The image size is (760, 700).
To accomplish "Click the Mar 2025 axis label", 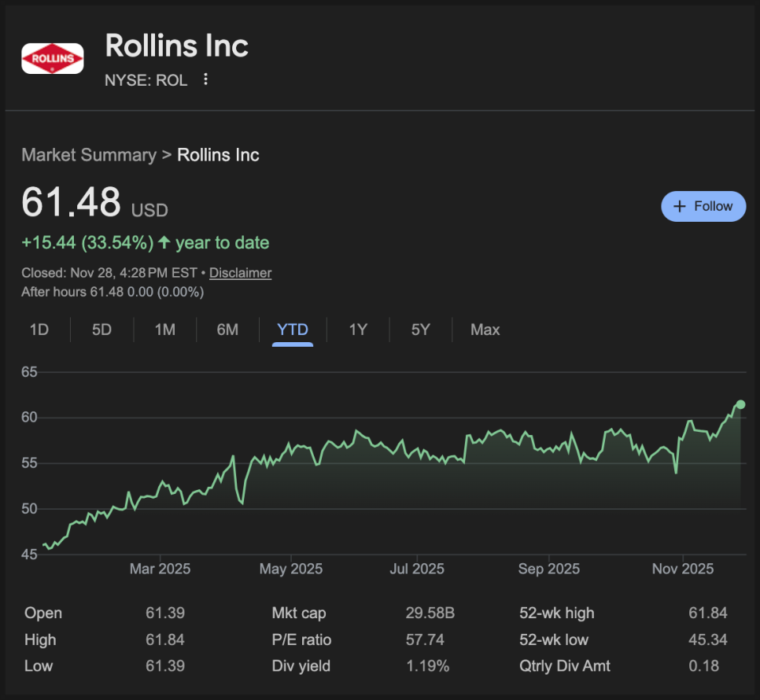I will tap(160, 569).
